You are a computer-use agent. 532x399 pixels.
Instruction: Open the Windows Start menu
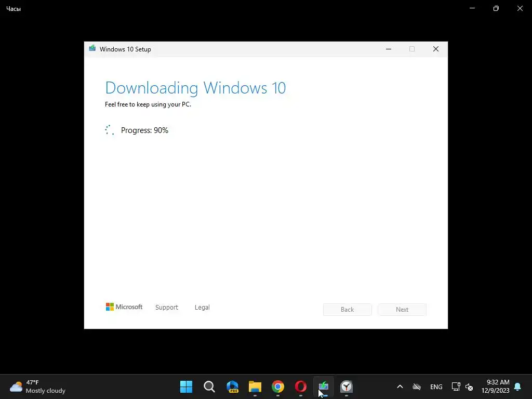(x=186, y=387)
